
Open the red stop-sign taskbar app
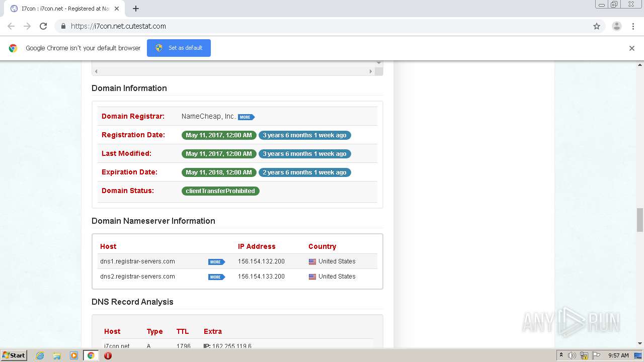tap(108, 355)
